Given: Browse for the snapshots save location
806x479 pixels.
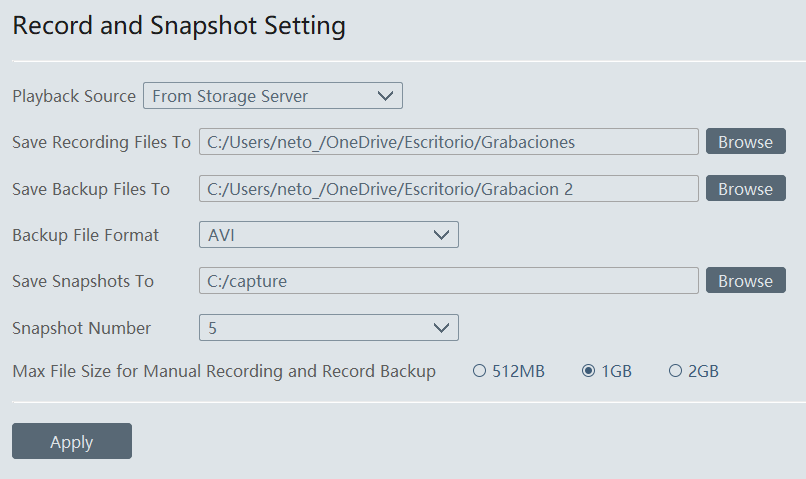Looking at the screenshot, I should point(745,281).
